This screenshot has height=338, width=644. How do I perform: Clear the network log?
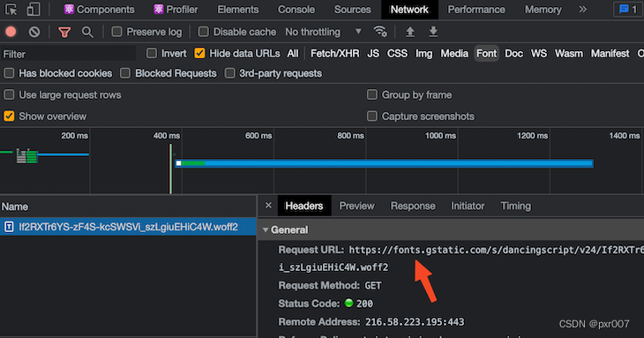34,32
